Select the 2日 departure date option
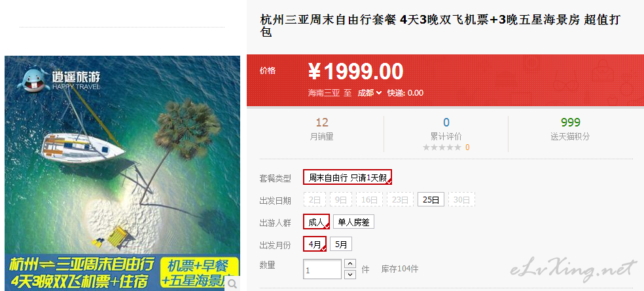Image resolution: width=644 pixels, height=291 pixels. tap(315, 200)
